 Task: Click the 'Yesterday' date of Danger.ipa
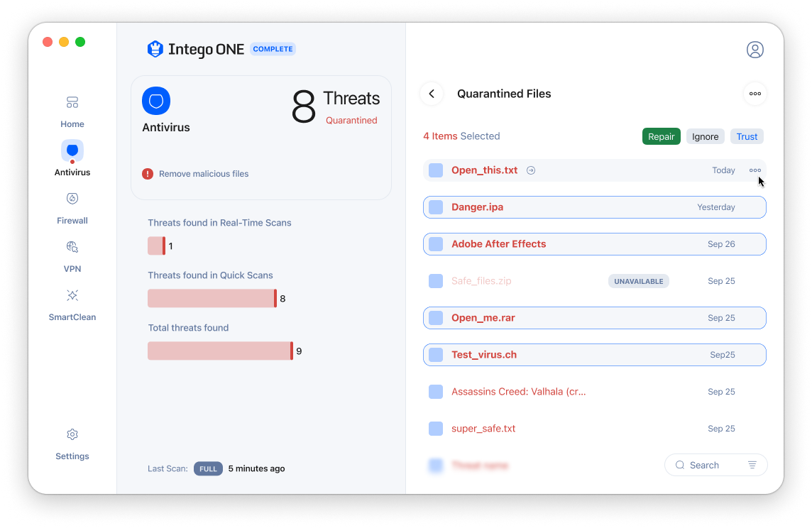click(x=715, y=207)
